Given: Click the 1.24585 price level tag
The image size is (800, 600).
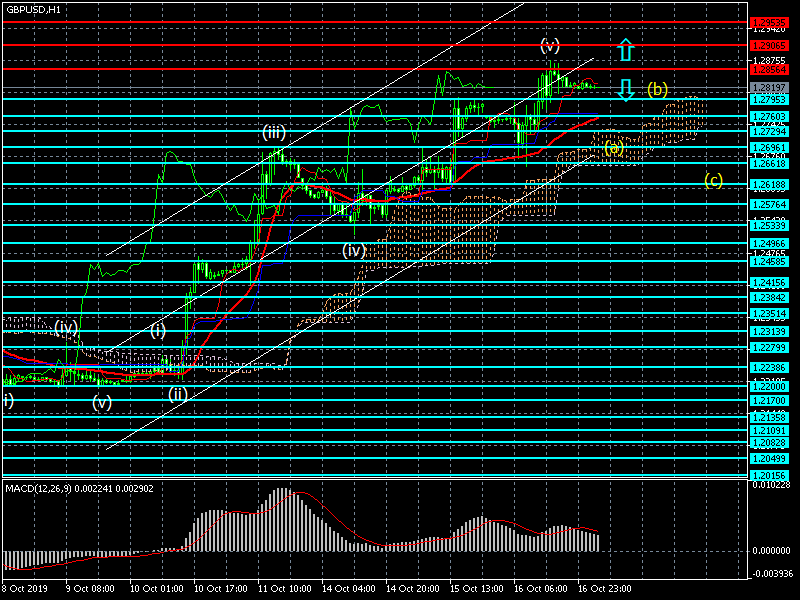Looking at the screenshot, I should click(x=769, y=262).
